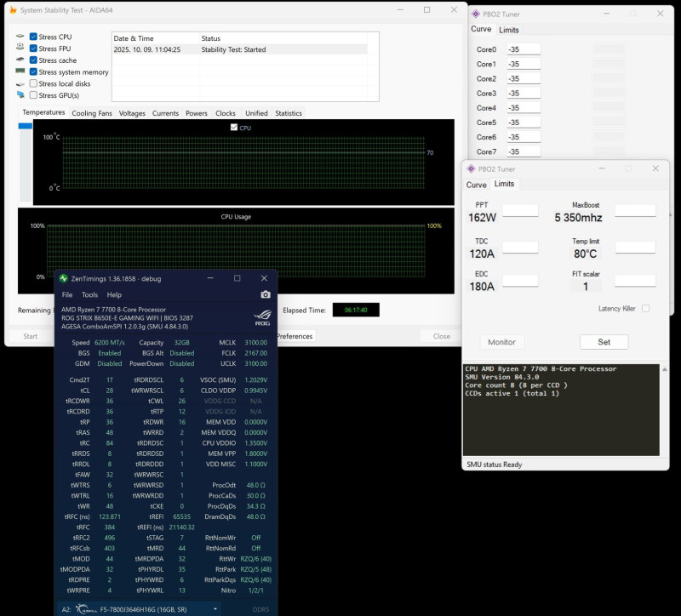The image size is (681, 616).
Task: Click the Core0 curve offset field
Action: [x=524, y=49]
